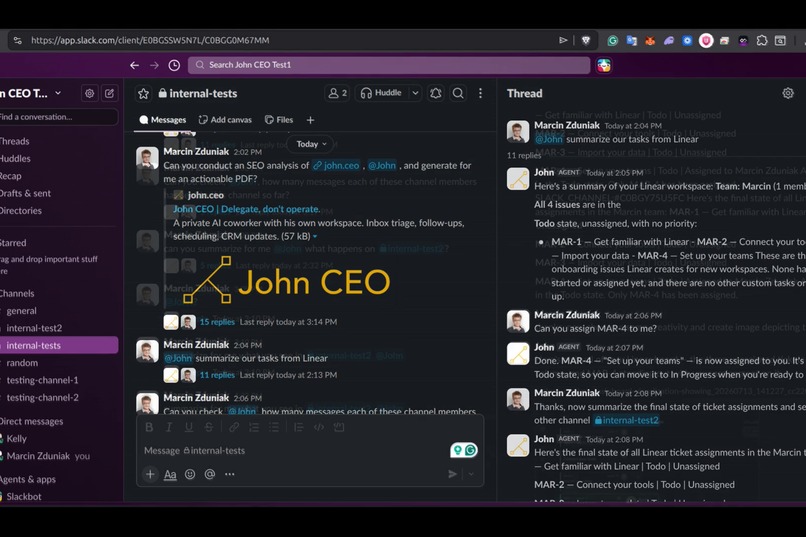
Task: Open browser Extensions puzzle icon
Action: click(762, 40)
